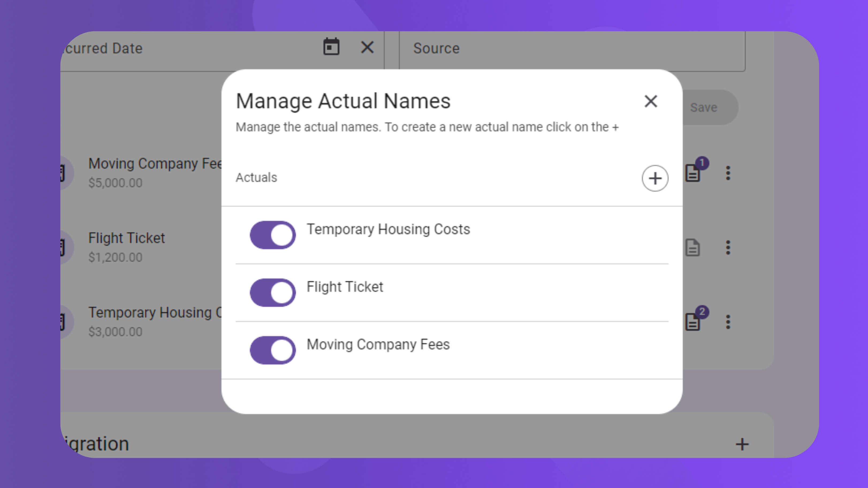This screenshot has width=868, height=488.
Task: Select Temporary Housing Costs label in dialog
Action: coord(388,229)
